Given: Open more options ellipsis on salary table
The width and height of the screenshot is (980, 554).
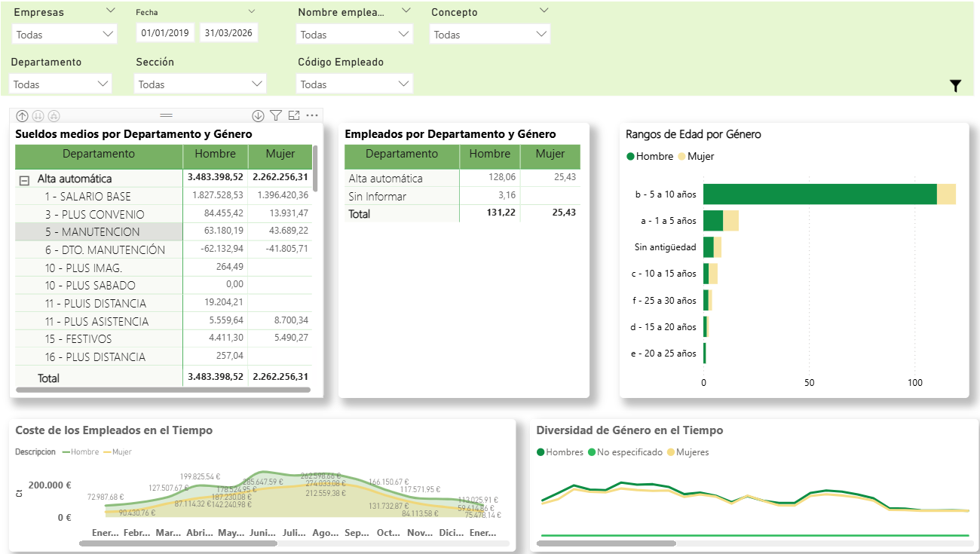Looking at the screenshot, I should 312,116.
